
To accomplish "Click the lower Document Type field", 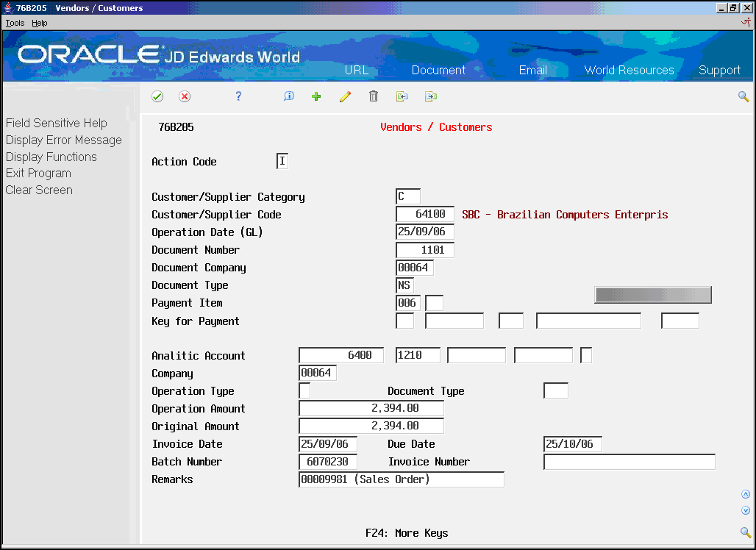I will click(x=556, y=390).
